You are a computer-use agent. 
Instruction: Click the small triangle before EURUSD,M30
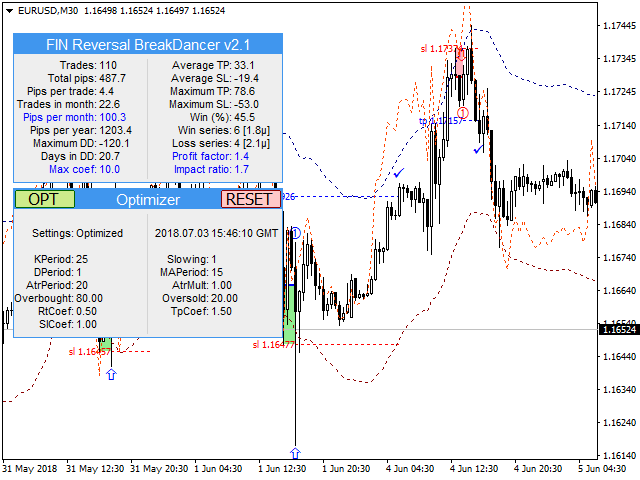(8, 10)
